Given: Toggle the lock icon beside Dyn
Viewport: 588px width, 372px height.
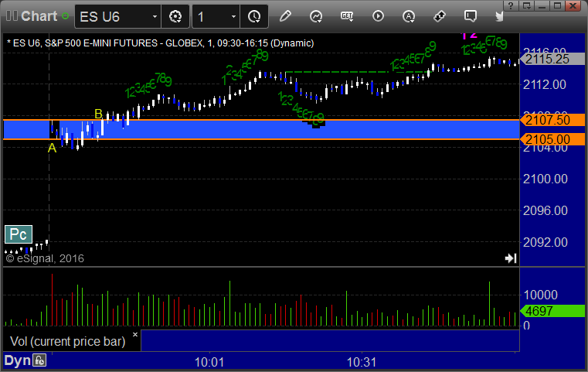Looking at the screenshot, I should pos(39,360).
